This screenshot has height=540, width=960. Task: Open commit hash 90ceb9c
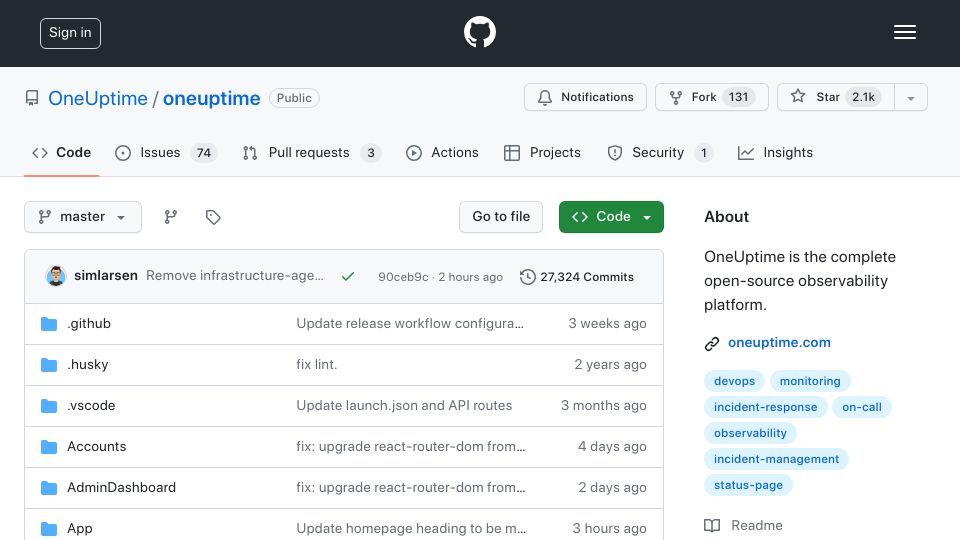coord(403,277)
